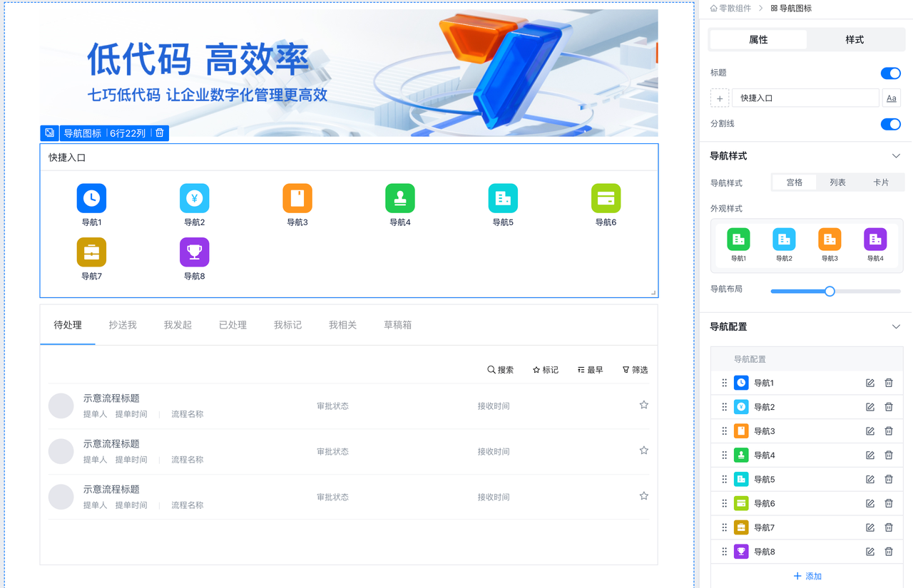Delete 导航6 from the navigation configuration list
Screen dimensions: 913x588
[x=889, y=503]
